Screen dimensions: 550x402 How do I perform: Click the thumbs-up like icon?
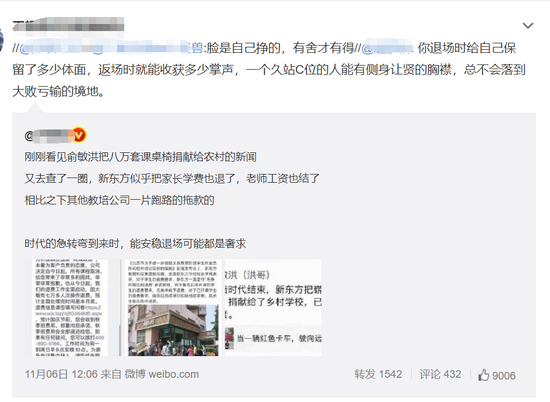[483, 375]
